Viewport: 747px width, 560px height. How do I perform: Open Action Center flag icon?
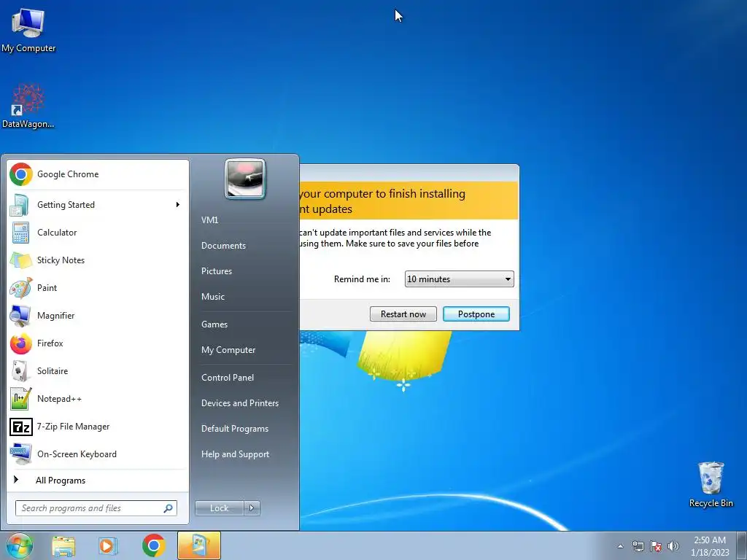pos(656,546)
